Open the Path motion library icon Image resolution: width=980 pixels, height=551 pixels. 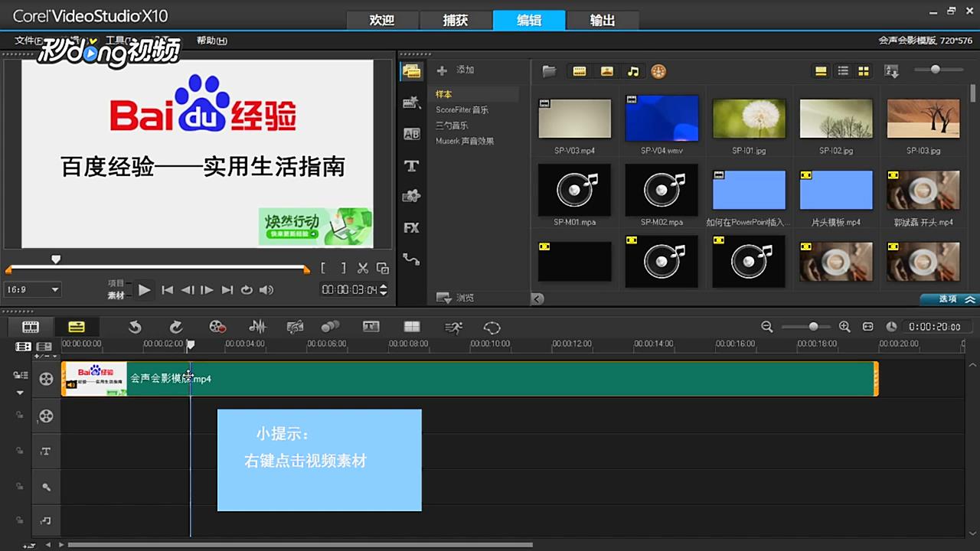(x=411, y=259)
